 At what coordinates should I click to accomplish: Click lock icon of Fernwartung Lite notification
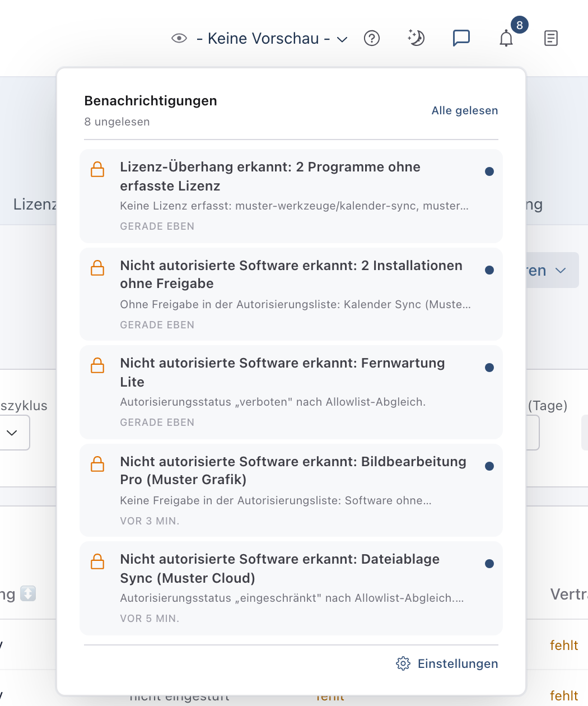pyautogui.click(x=97, y=365)
